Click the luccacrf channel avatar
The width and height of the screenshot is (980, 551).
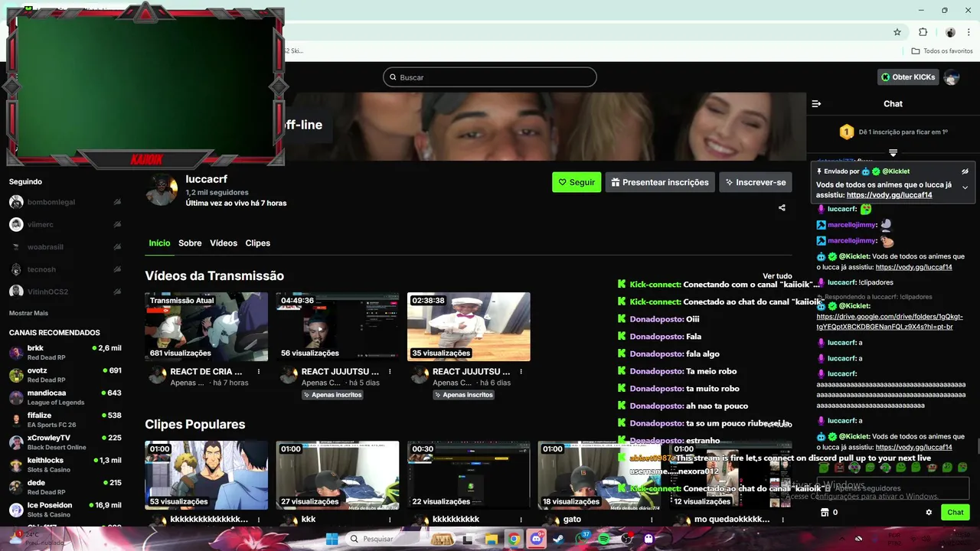coord(162,189)
